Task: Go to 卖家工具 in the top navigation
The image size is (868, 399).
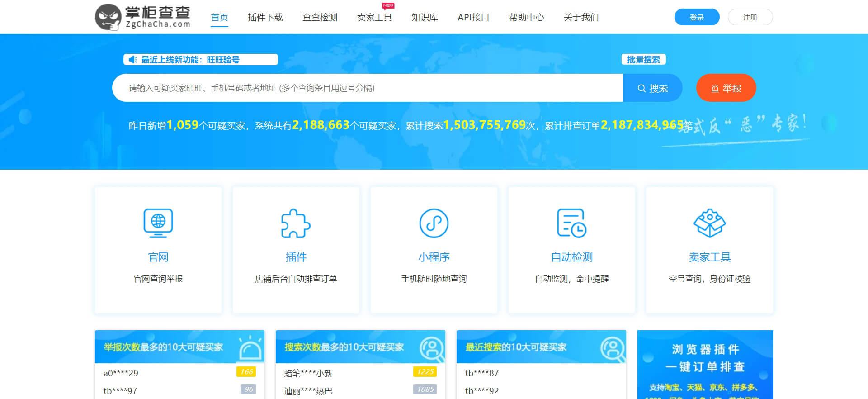Action: point(374,17)
